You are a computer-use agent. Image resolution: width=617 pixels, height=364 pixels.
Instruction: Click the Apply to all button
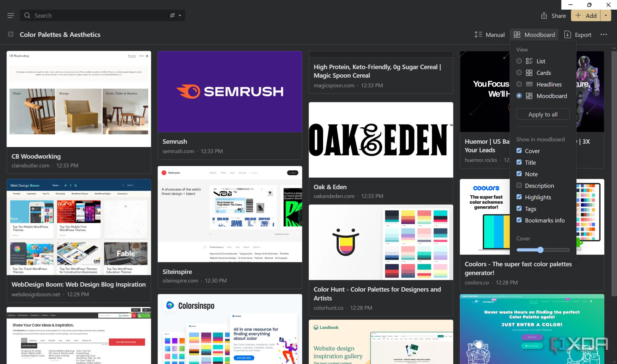543,114
